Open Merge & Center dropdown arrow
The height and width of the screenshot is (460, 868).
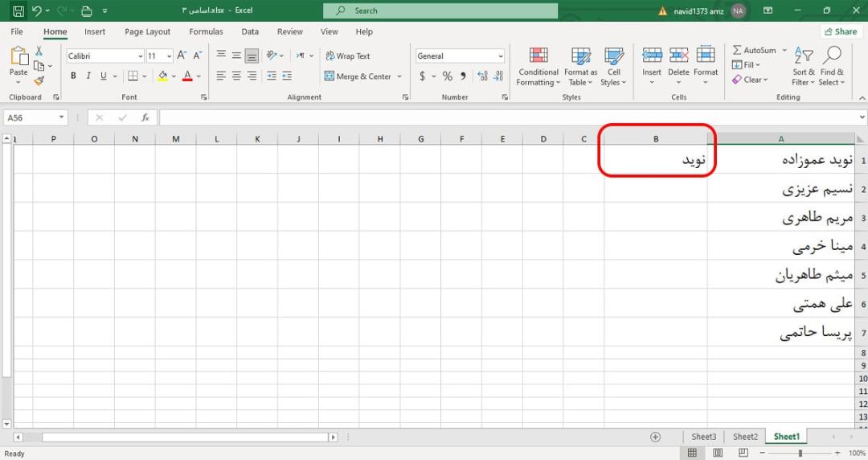click(x=399, y=76)
